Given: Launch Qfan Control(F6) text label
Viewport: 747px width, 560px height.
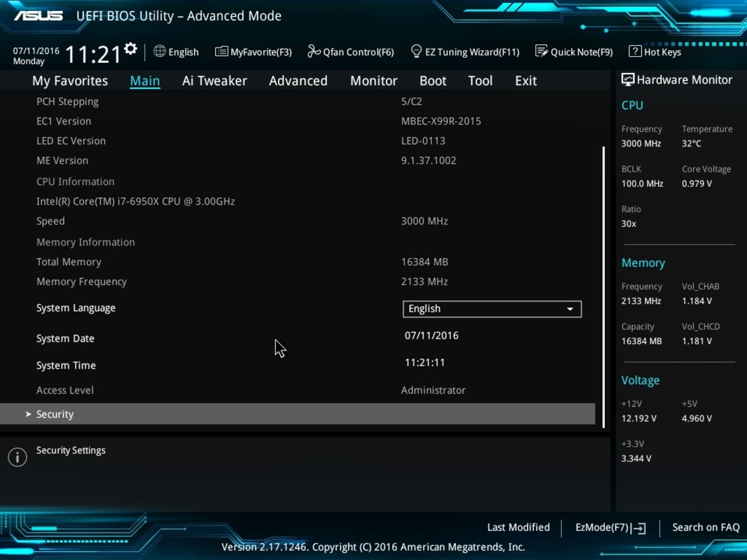Looking at the screenshot, I should [x=358, y=52].
